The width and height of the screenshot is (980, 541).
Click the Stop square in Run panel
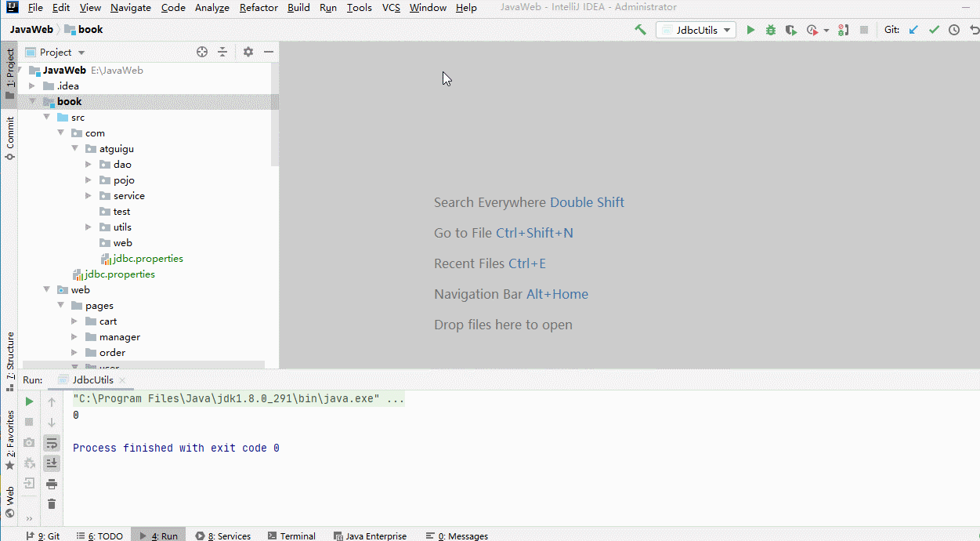tap(29, 422)
